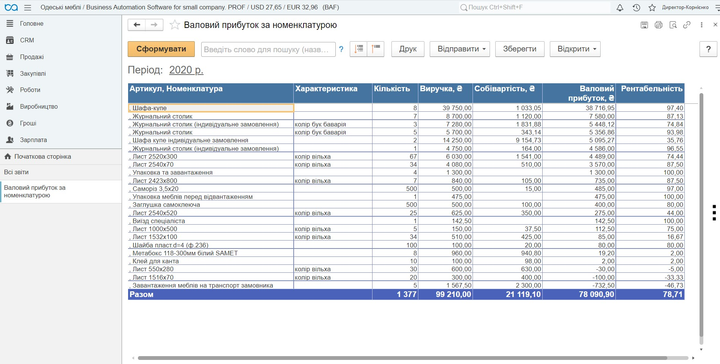Open the CRM section
Screen dimensions: 720x364
click(61, 40)
